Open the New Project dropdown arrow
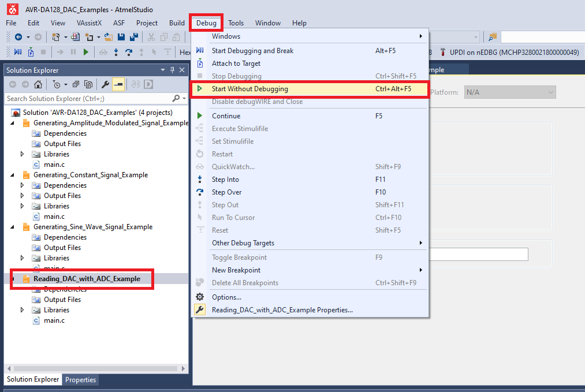Viewport: 585px width, 392px height. 66,37
